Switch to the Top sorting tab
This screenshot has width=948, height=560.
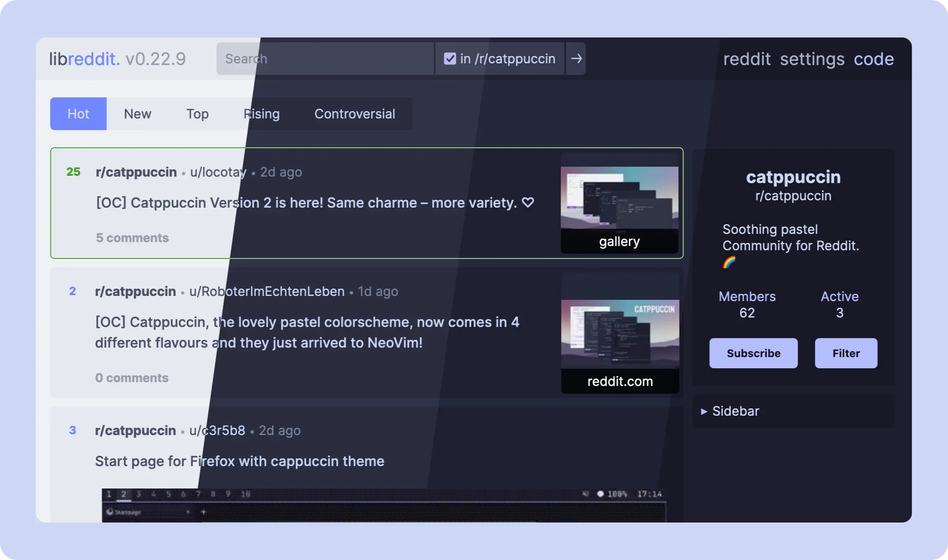click(x=197, y=114)
